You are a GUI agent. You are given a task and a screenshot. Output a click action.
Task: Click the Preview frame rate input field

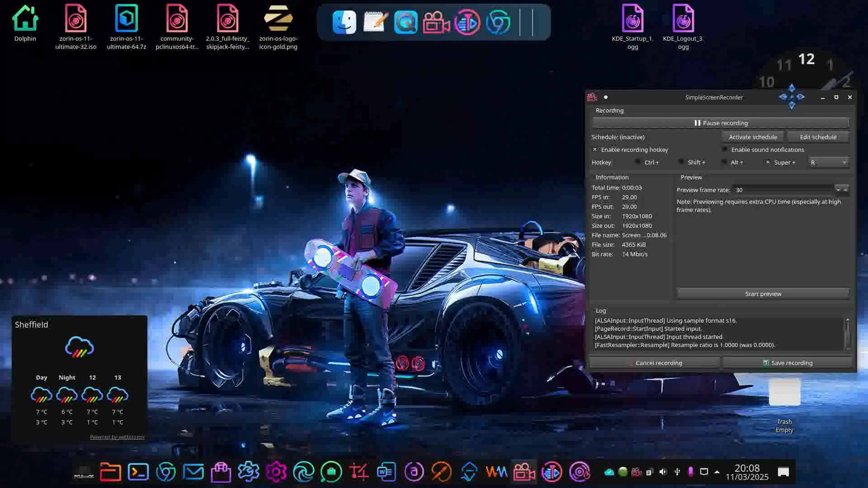point(783,190)
